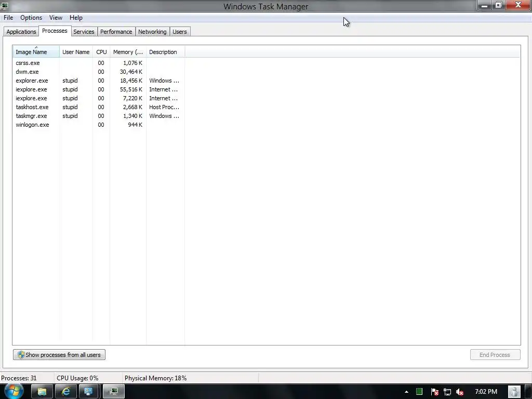
Task: Click the Show desktop strip in the taskbar
Action: coord(528,392)
